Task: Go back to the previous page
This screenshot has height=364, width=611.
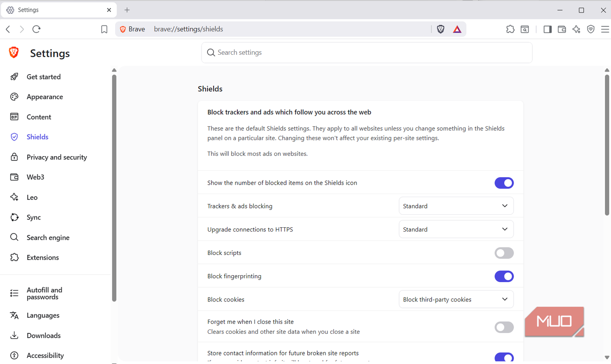Action: tap(8, 29)
